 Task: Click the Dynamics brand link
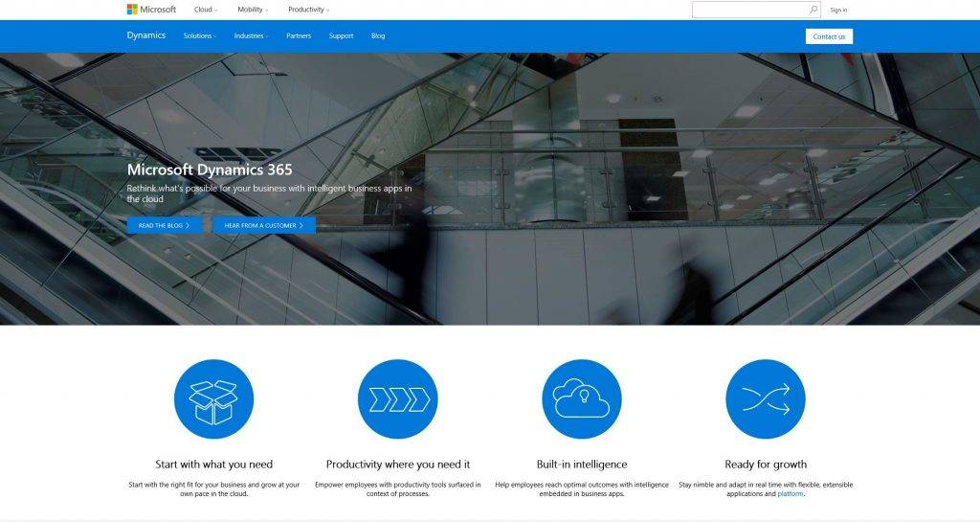click(x=146, y=35)
